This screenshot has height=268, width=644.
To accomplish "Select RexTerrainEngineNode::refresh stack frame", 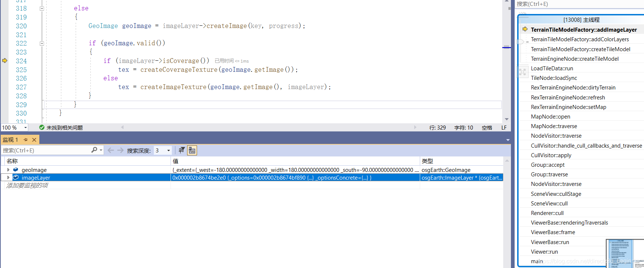I will [x=568, y=98].
